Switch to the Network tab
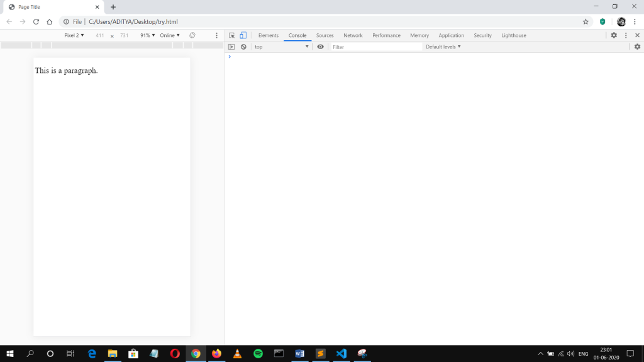 353,36
